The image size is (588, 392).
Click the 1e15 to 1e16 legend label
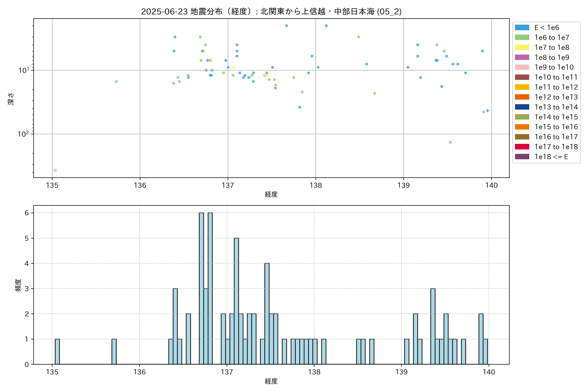tap(556, 127)
